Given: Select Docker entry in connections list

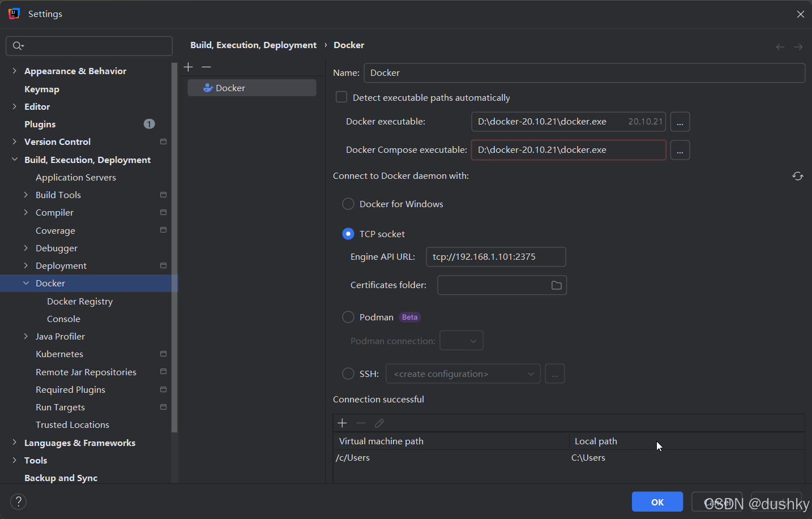Looking at the screenshot, I should click(252, 88).
